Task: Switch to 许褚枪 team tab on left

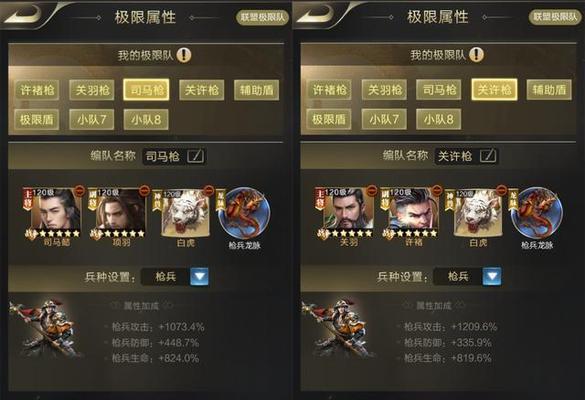Action: (x=37, y=90)
